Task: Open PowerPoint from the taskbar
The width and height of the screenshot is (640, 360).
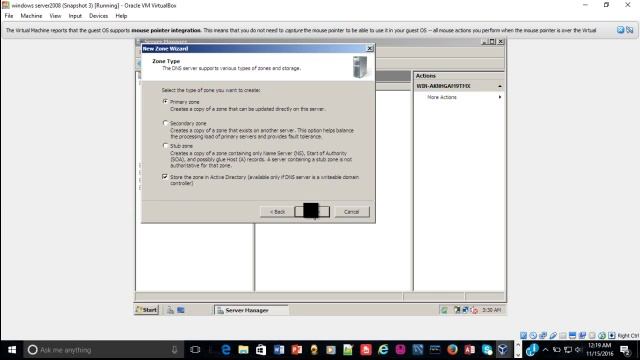Action: pos(296,350)
